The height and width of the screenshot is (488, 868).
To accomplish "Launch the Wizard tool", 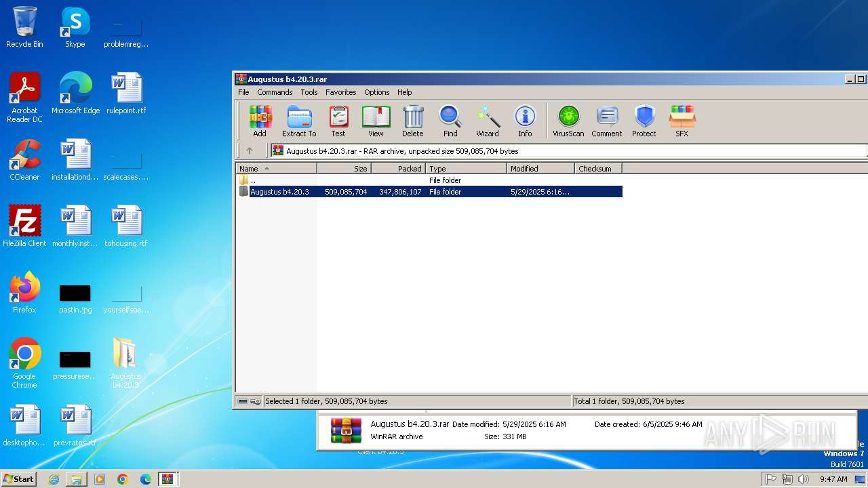I will pyautogui.click(x=488, y=121).
